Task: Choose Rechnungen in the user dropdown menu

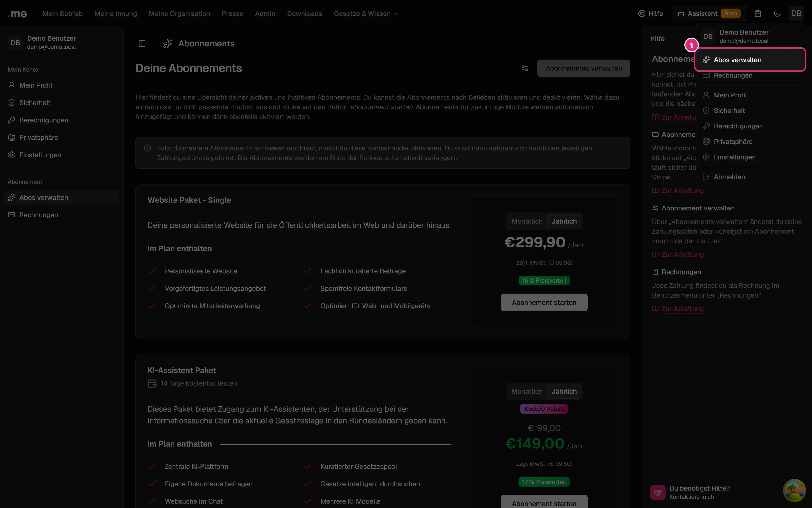Action: tap(750, 75)
